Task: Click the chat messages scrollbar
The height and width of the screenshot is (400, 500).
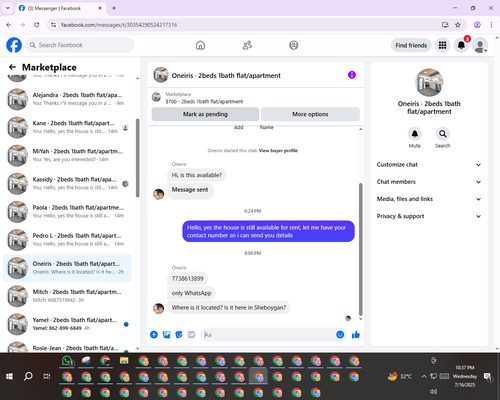Action: click(x=360, y=249)
